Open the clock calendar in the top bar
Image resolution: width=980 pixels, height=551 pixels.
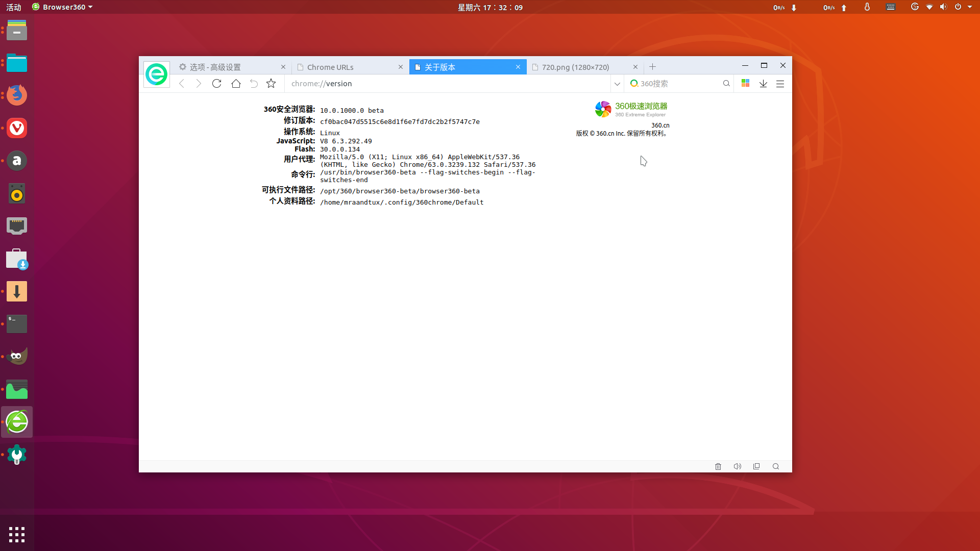(490, 7)
